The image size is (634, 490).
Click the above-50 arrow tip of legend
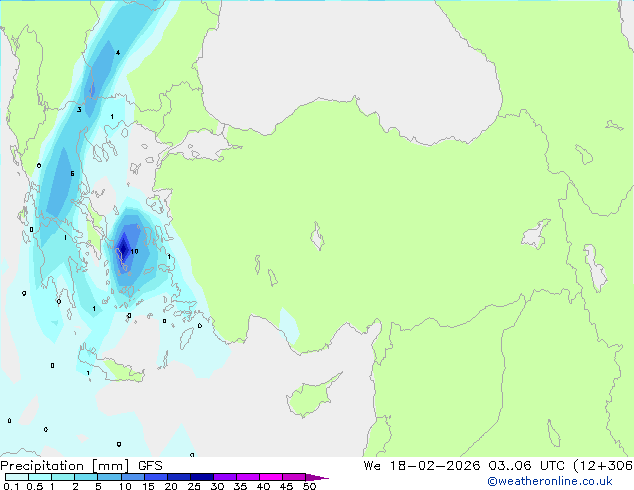pyautogui.click(x=317, y=477)
